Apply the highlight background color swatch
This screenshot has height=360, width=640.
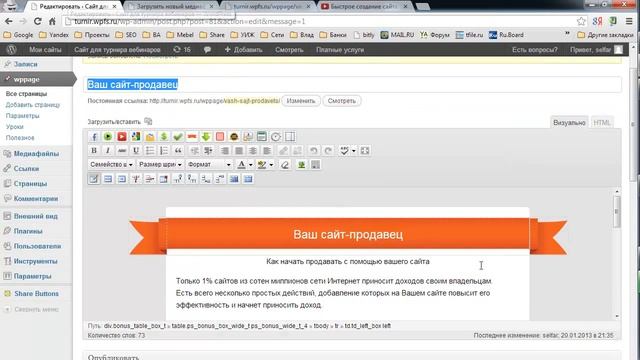[262, 164]
